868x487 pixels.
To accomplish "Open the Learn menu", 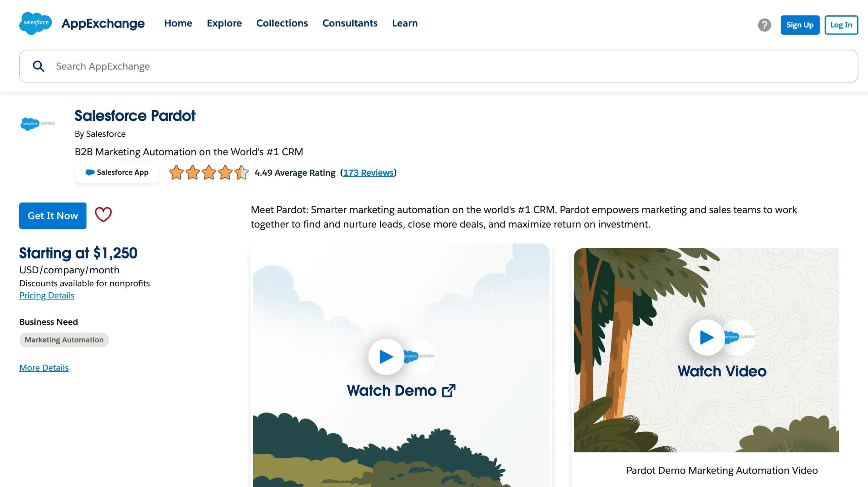I will pos(405,23).
